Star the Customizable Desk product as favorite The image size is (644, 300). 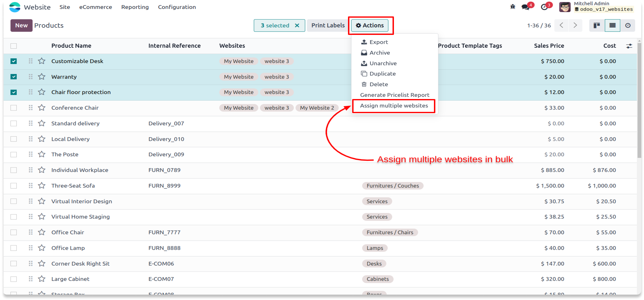(42, 61)
